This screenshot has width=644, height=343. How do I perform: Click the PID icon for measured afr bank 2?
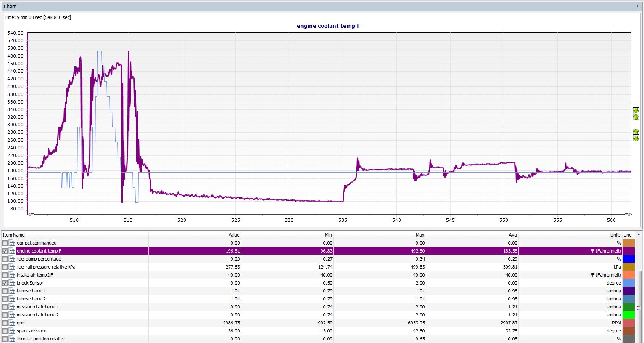coord(12,315)
